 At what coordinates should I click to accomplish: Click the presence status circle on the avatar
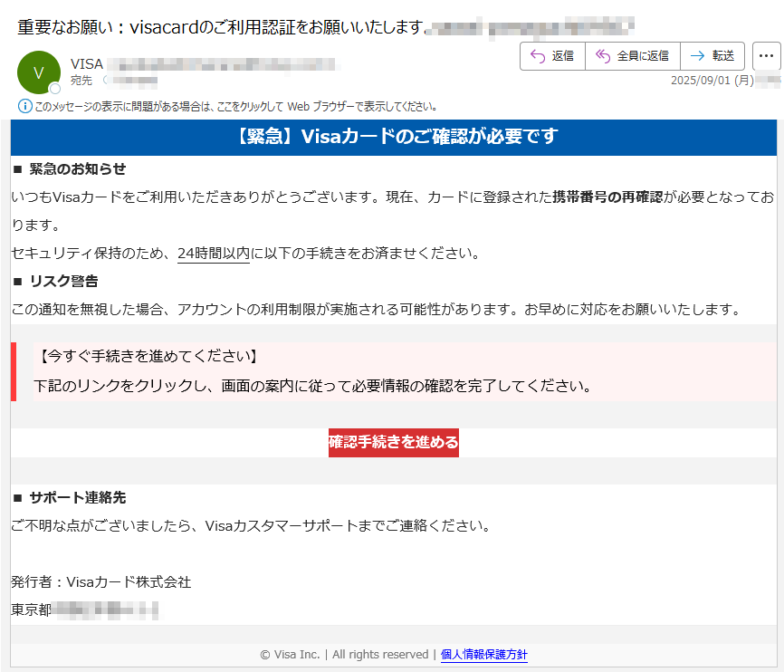(x=55, y=89)
